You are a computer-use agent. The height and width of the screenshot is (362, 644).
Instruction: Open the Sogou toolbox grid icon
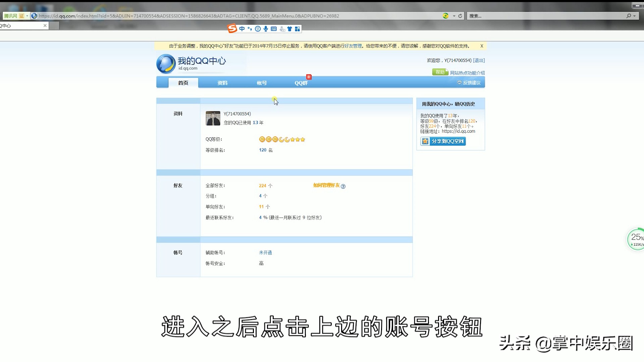coord(297,29)
